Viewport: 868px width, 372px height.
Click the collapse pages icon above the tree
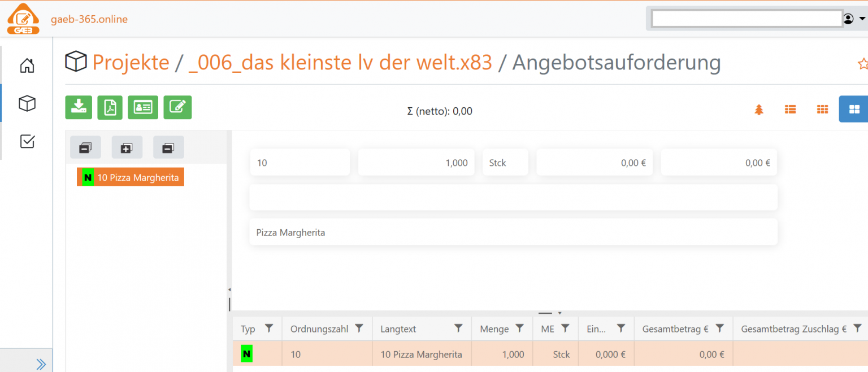click(x=85, y=147)
